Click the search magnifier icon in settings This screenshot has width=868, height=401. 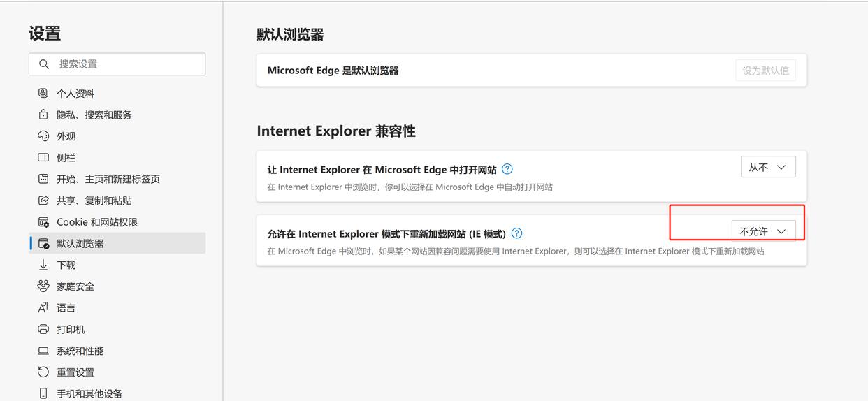coord(44,64)
